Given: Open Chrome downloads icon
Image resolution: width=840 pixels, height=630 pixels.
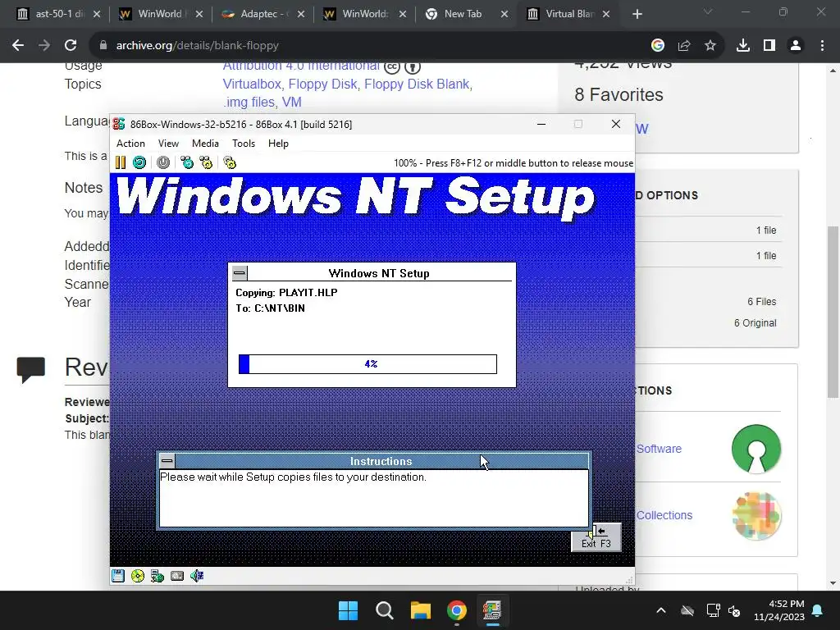Looking at the screenshot, I should (x=743, y=46).
